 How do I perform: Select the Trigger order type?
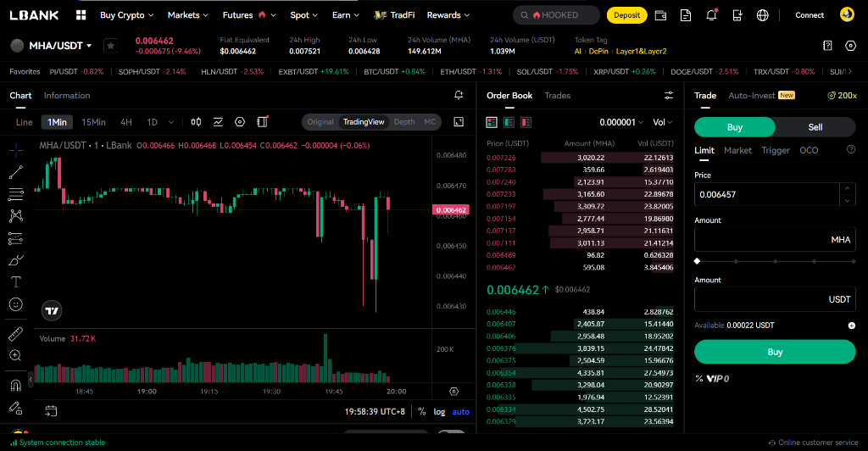pos(776,150)
